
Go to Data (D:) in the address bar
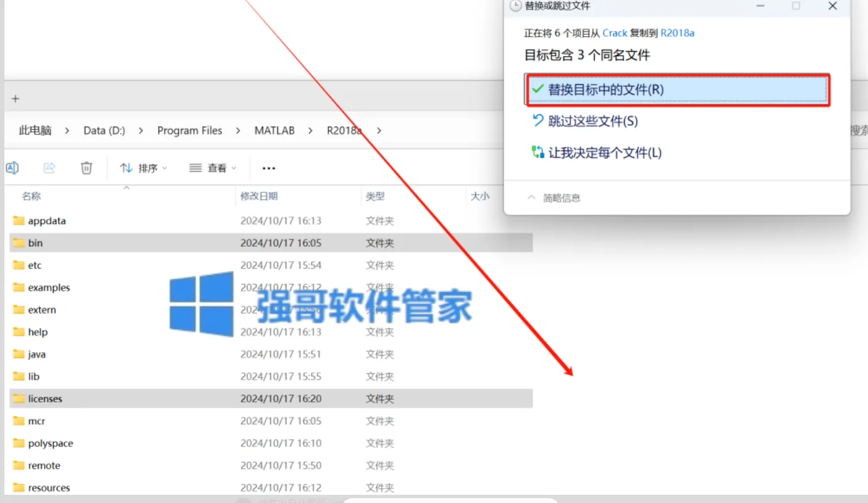tap(104, 130)
